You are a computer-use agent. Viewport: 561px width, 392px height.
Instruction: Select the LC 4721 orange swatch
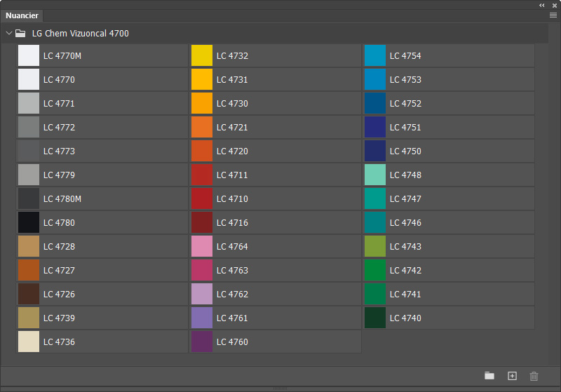[x=202, y=127]
